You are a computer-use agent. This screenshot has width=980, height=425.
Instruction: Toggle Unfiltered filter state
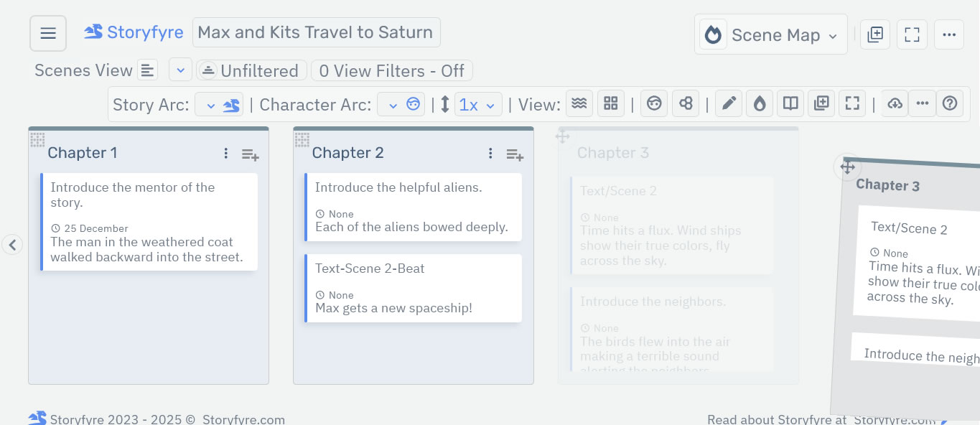coord(251,70)
